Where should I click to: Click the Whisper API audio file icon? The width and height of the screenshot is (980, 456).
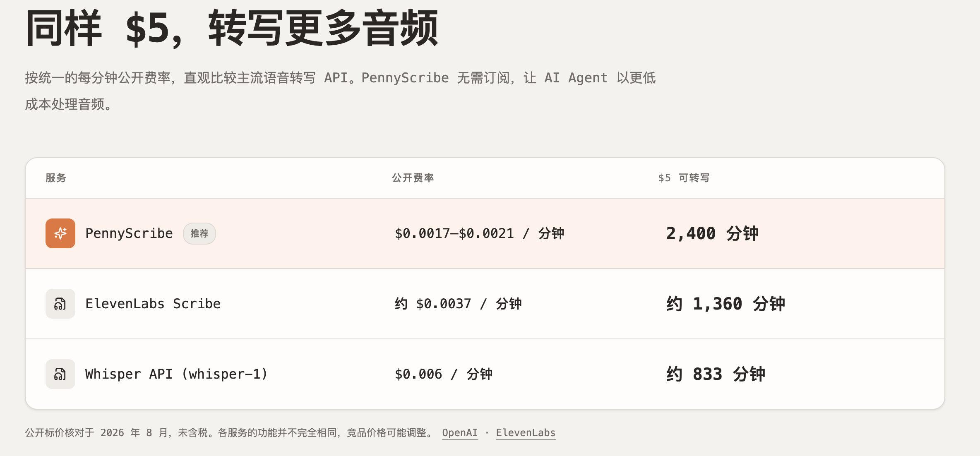[60, 374]
